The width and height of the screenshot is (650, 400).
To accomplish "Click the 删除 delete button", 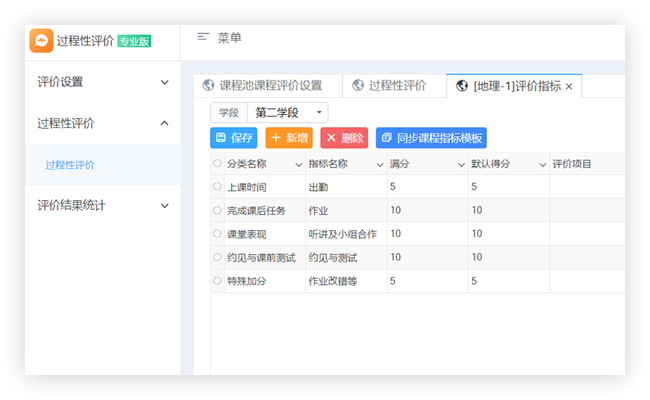I will [343, 138].
